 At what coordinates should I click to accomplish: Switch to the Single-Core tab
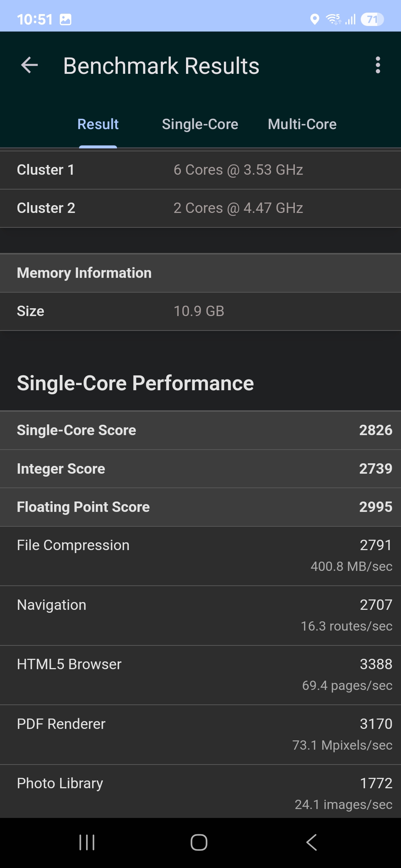pos(200,124)
